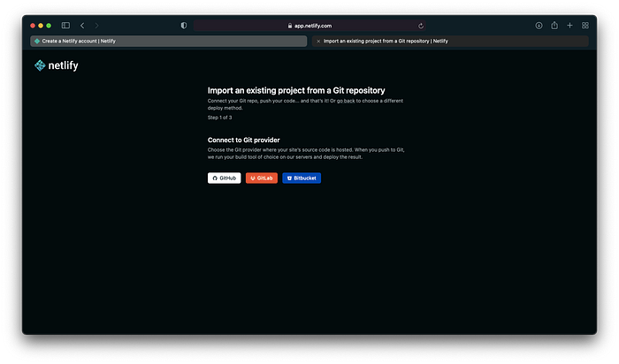Image resolution: width=619 pixels, height=364 pixels.
Task: Click the 'Connect to Git provider' heading
Action: [x=243, y=140]
